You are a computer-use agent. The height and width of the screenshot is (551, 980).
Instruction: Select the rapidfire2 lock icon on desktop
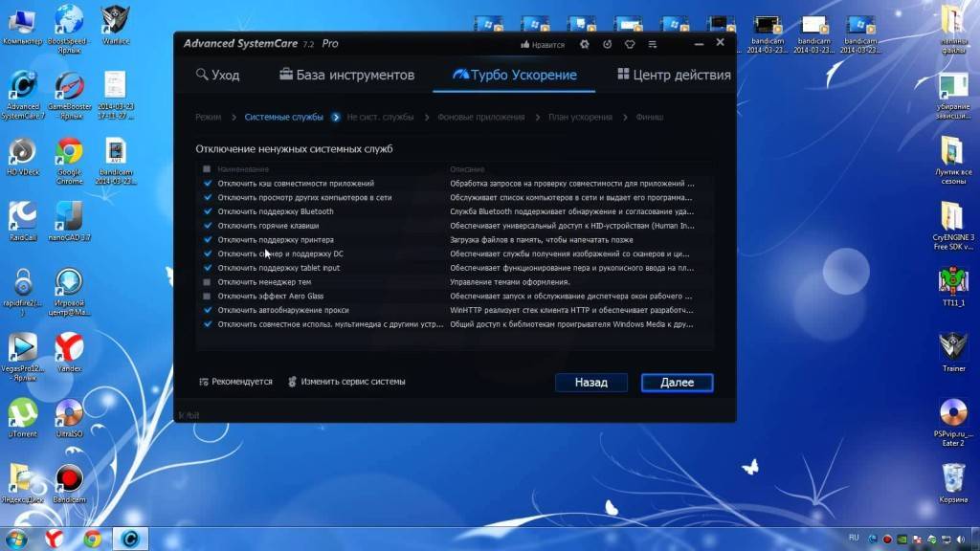pyautogui.click(x=23, y=291)
